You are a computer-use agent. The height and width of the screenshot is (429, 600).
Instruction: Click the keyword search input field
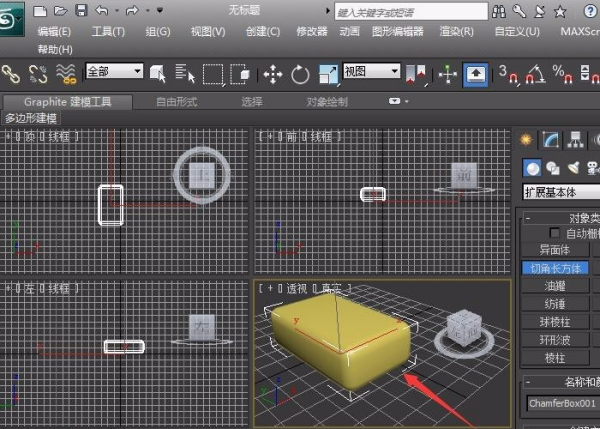[411, 12]
